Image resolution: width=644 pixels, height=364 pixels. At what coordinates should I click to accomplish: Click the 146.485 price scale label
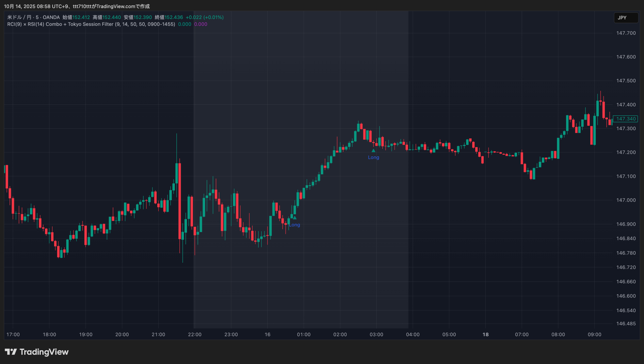626,324
